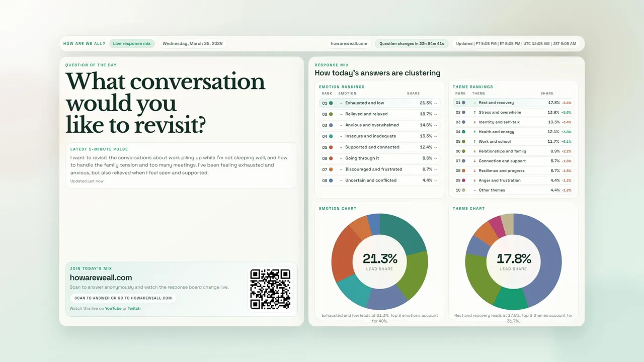This screenshot has height=362, width=644.
Task: Click the -4.4% change for Rest and recovery
Action: coord(567,103)
